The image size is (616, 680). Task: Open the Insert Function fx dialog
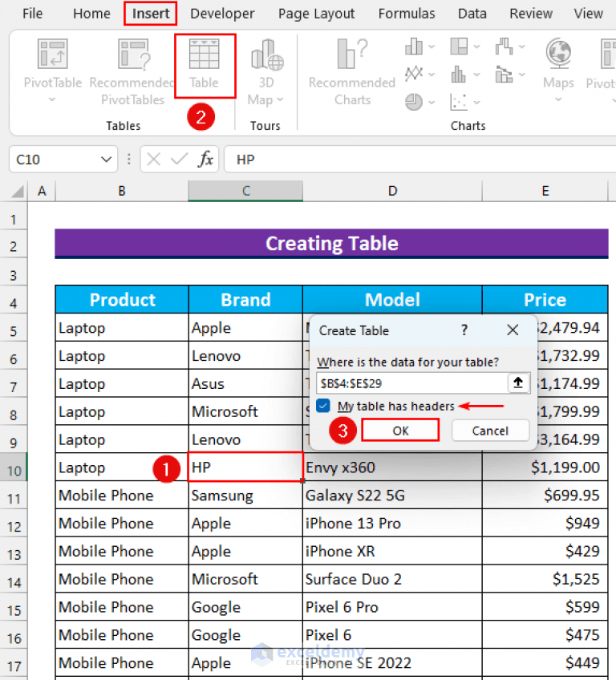click(205, 159)
